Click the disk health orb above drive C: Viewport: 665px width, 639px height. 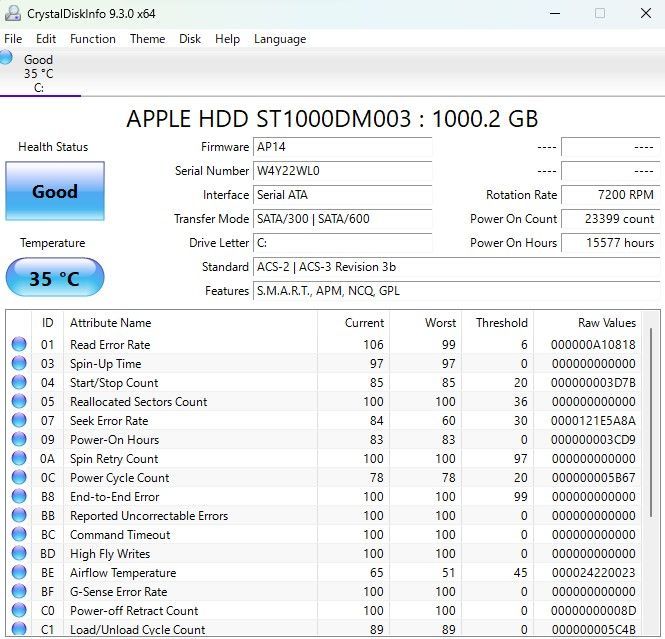[7, 58]
